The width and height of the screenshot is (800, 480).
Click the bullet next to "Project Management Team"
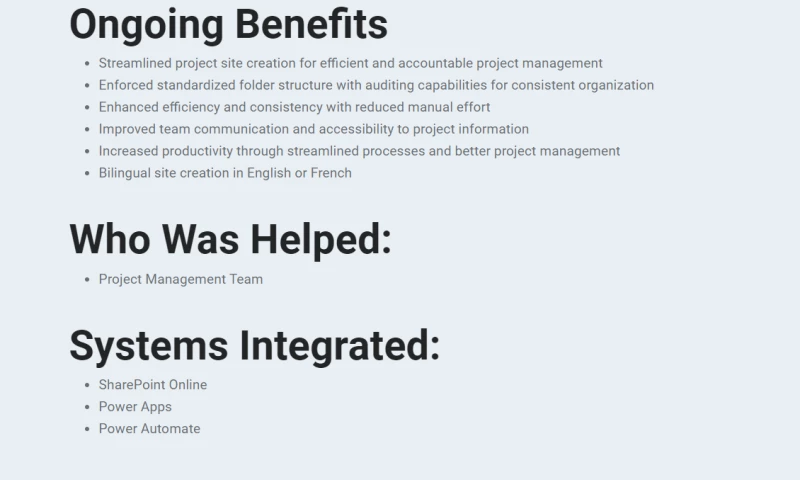[x=88, y=280]
